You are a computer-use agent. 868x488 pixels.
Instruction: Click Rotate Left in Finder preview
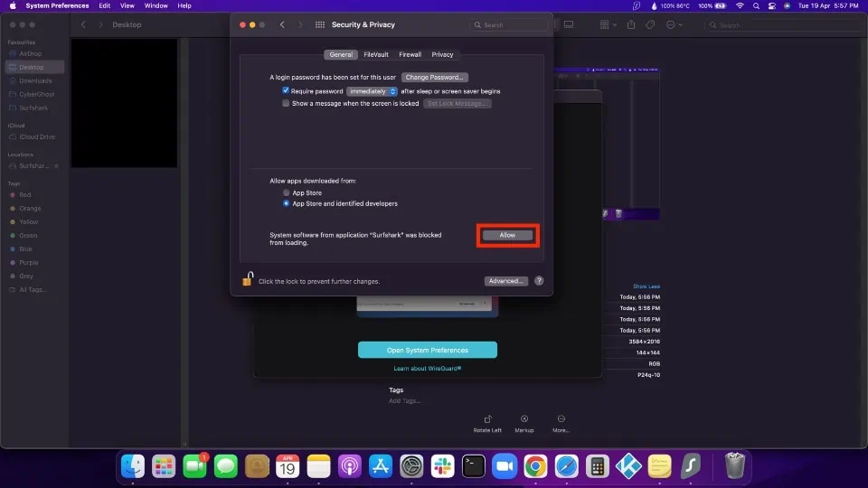(487, 424)
